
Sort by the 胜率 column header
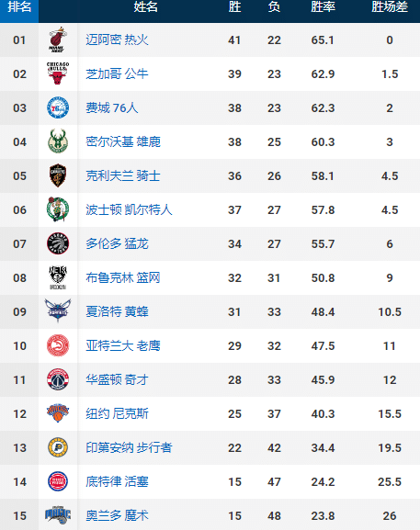323,6
